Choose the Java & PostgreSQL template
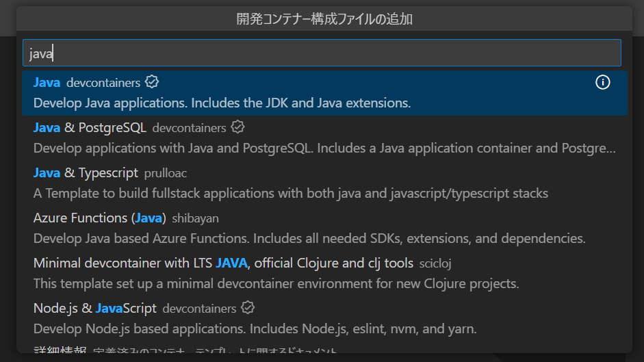Viewport: 644px width, 362px height. tap(324, 138)
